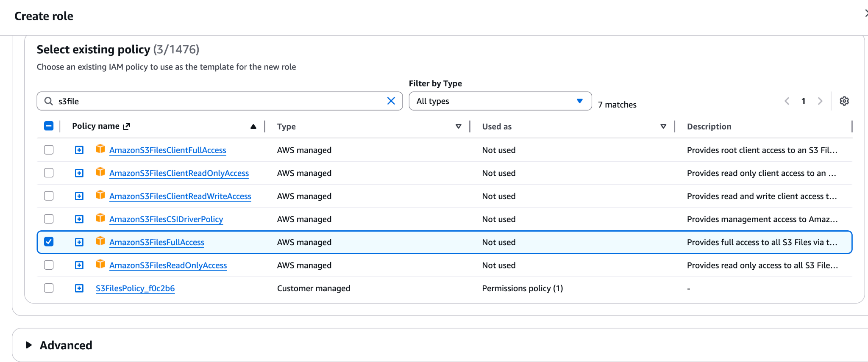Click the Type column header label
This screenshot has width=868, height=362.
coord(286,126)
